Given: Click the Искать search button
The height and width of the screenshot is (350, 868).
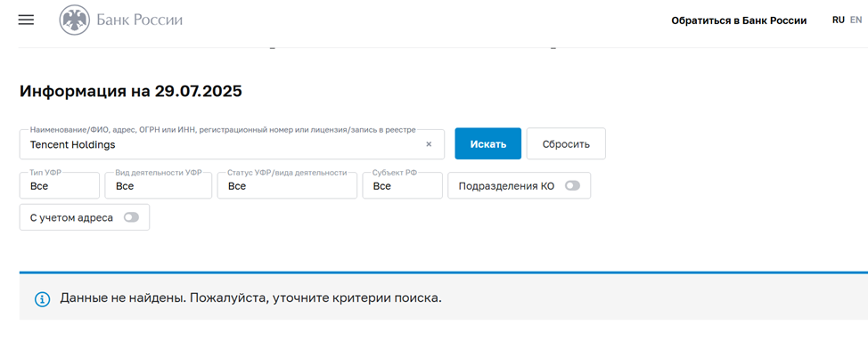Looking at the screenshot, I should click(x=488, y=143).
